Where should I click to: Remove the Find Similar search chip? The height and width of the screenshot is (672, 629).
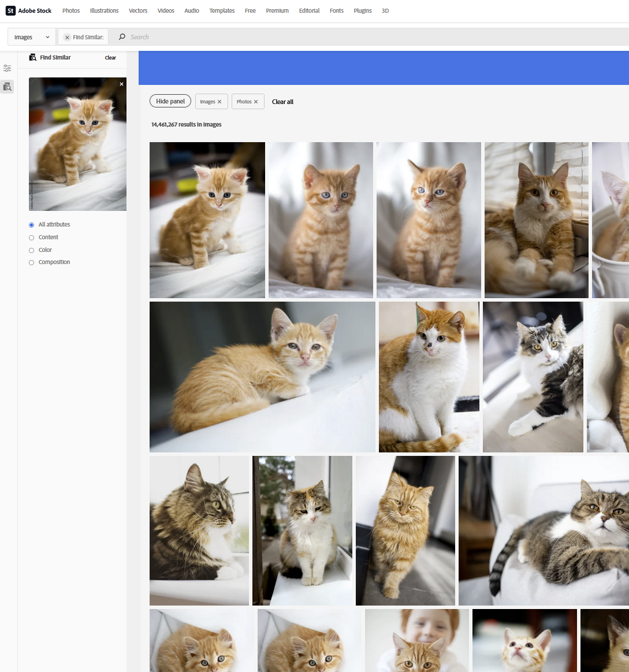click(66, 36)
